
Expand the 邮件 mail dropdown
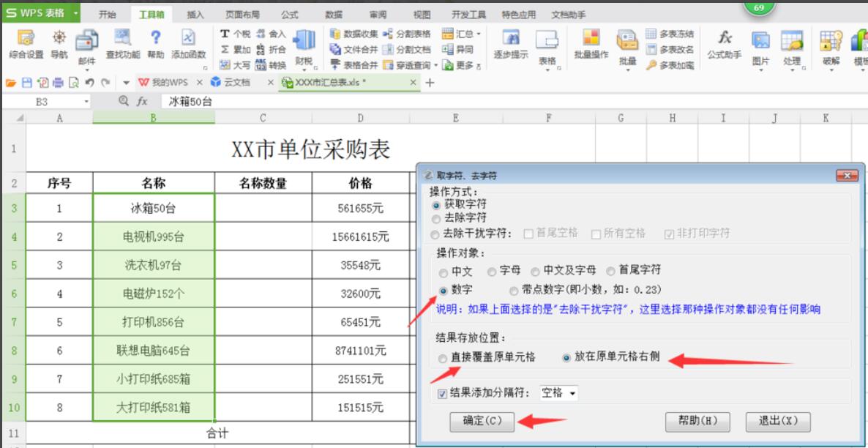pyautogui.click(x=87, y=70)
